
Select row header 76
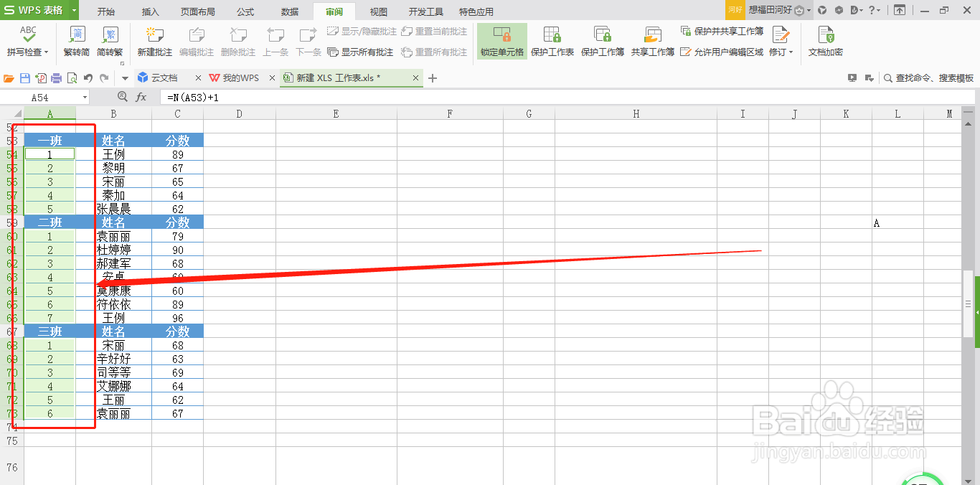tap(11, 466)
